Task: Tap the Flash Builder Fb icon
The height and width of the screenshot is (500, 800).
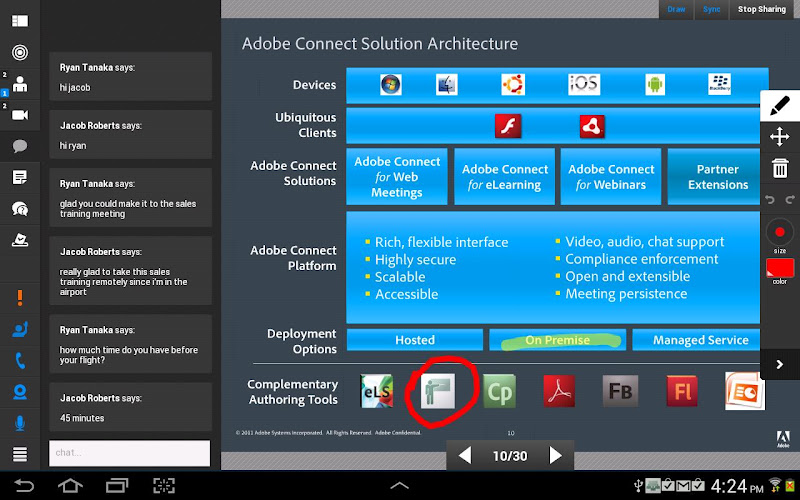Action: point(620,391)
